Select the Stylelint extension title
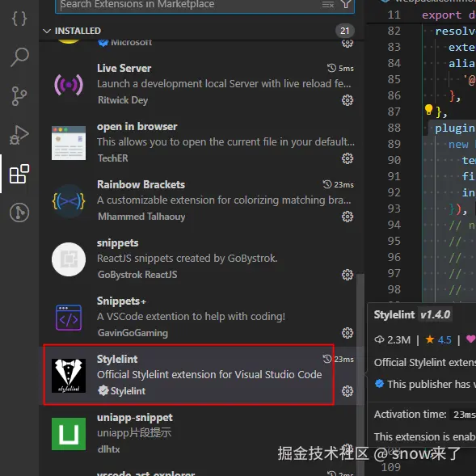 tap(117, 359)
